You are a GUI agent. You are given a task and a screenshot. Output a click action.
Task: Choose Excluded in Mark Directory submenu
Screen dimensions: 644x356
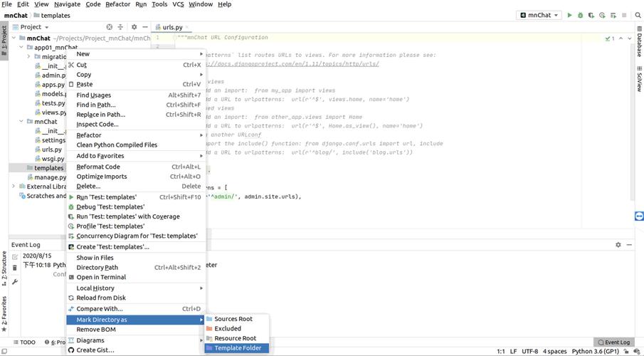(x=237, y=329)
